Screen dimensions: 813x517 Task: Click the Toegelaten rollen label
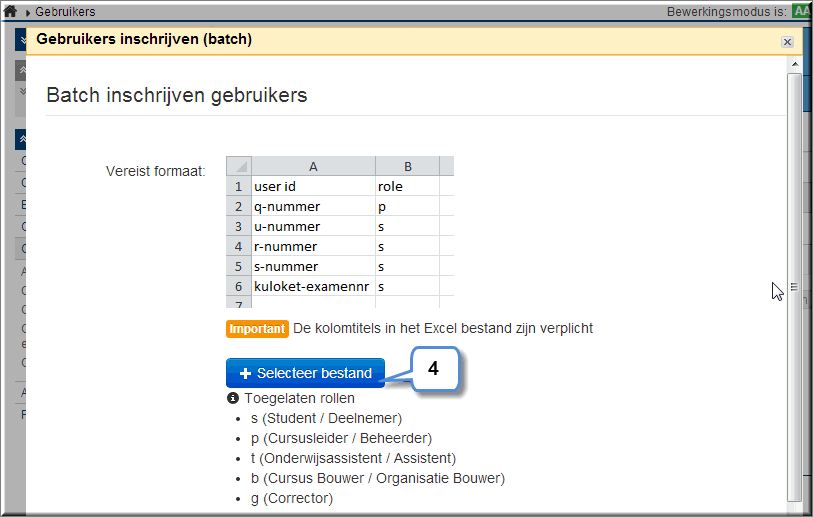tap(300, 398)
